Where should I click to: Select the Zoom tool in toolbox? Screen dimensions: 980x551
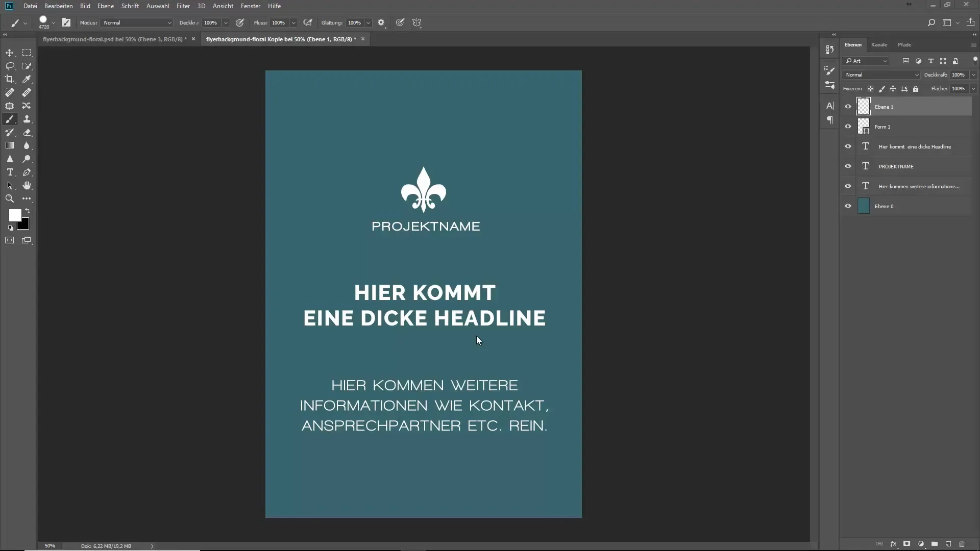click(x=10, y=198)
